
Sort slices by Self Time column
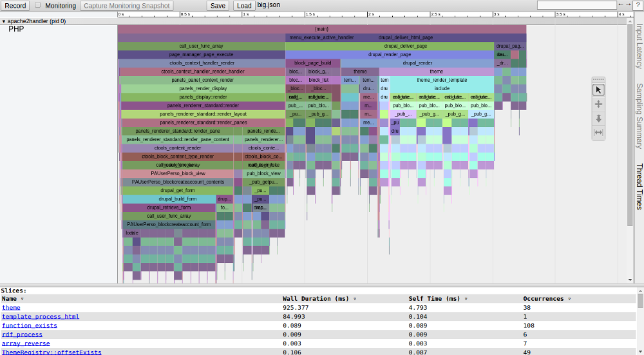(465, 299)
